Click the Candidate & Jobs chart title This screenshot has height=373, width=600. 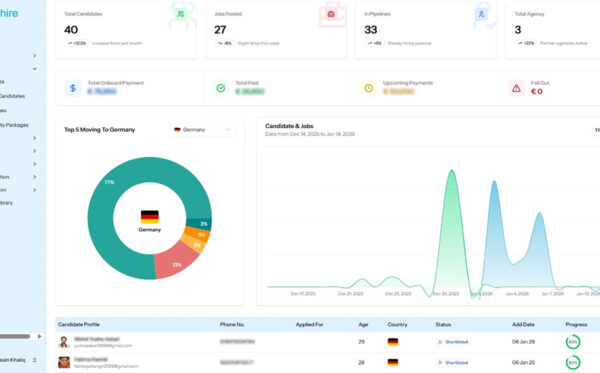click(289, 126)
